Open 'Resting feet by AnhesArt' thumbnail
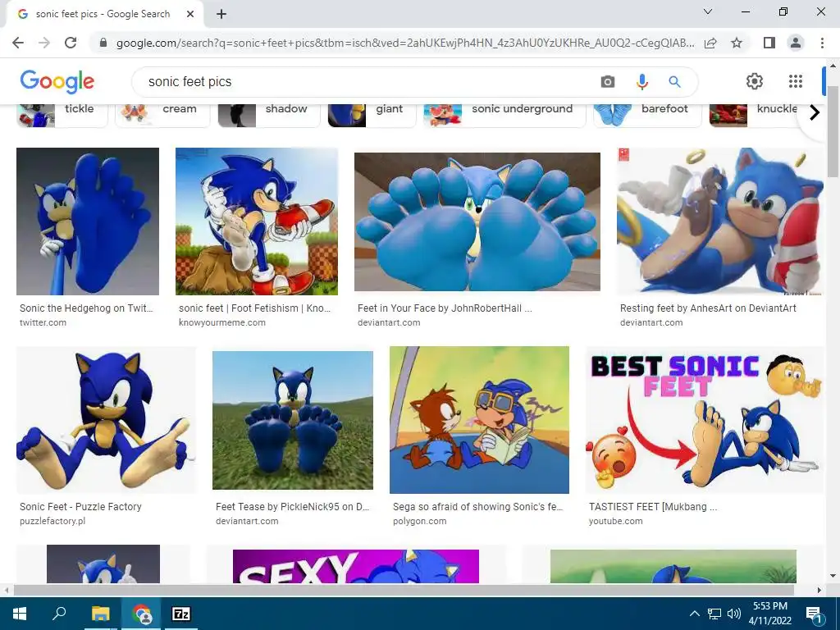The image size is (840, 630). pyautogui.click(x=719, y=221)
